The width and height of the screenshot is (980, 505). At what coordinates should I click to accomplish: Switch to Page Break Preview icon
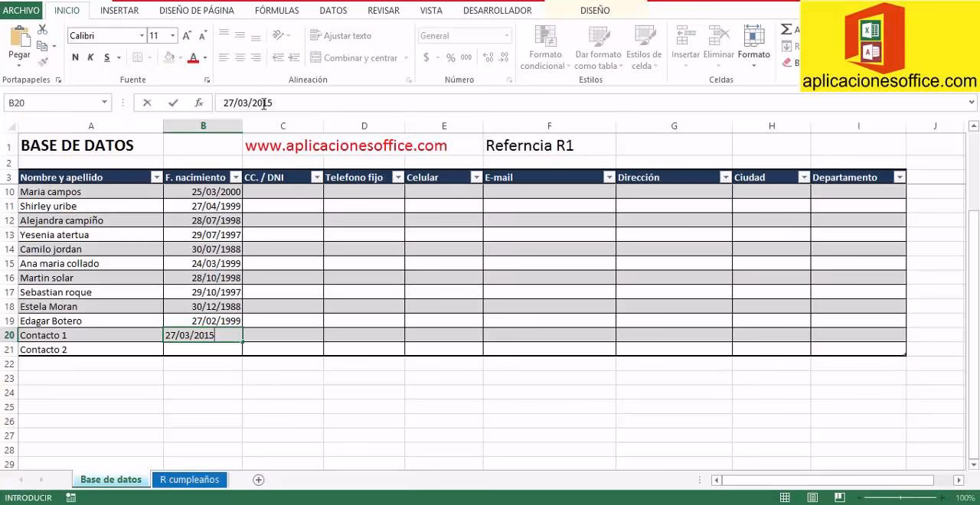[x=840, y=497]
